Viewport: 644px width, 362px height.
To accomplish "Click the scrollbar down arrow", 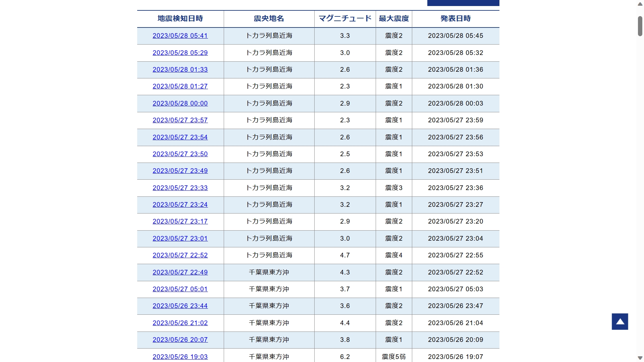I will [640, 358].
